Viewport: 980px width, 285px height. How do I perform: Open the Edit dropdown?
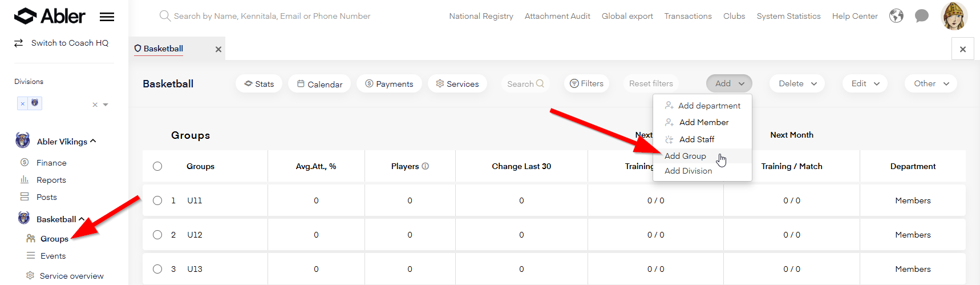[865, 83]
